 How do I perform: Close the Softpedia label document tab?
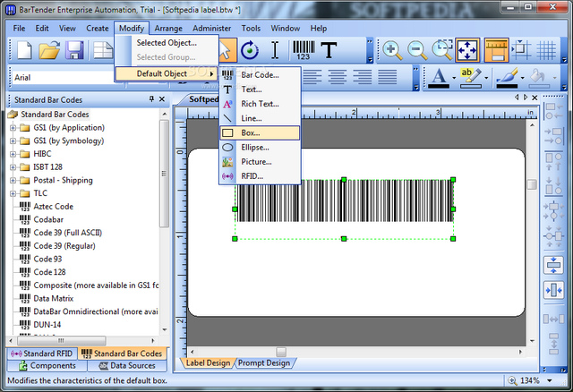[x=535, y=98]
